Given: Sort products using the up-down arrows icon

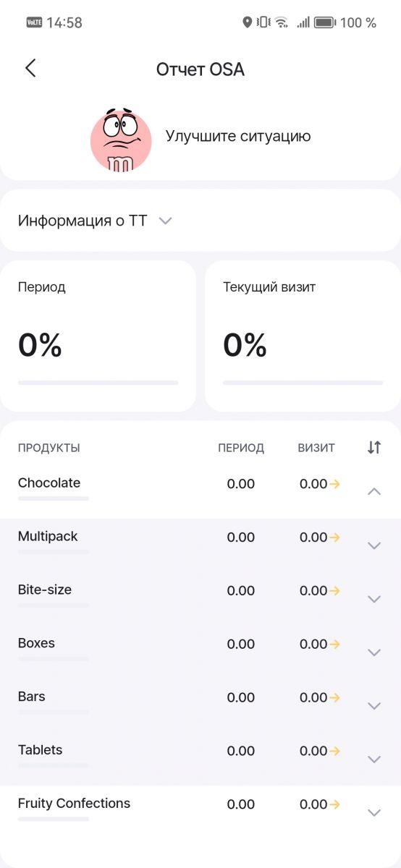Looking at the screenshot, I should [373, 448].
